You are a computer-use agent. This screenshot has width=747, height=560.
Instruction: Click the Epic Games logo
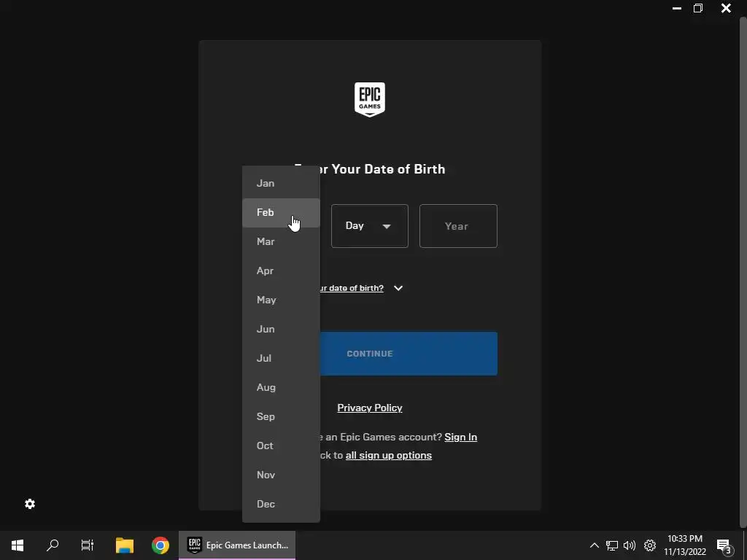click(370, 99)
